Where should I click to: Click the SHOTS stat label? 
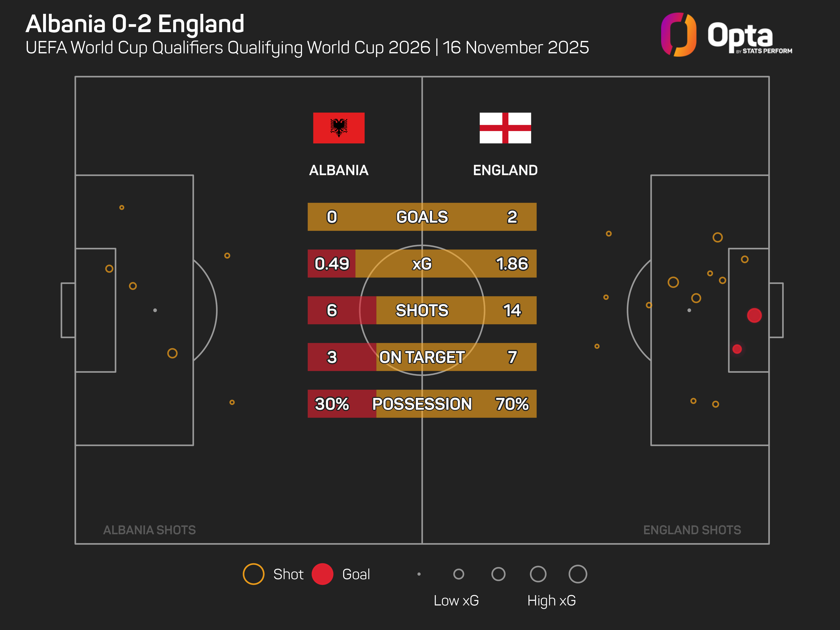coord(422,310)
